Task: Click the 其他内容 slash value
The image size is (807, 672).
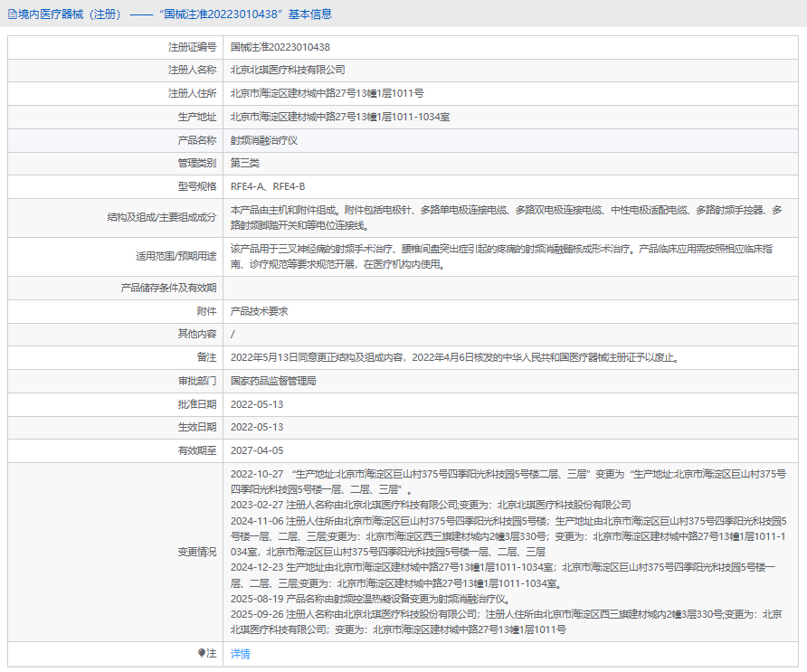Action: point(233,335)
